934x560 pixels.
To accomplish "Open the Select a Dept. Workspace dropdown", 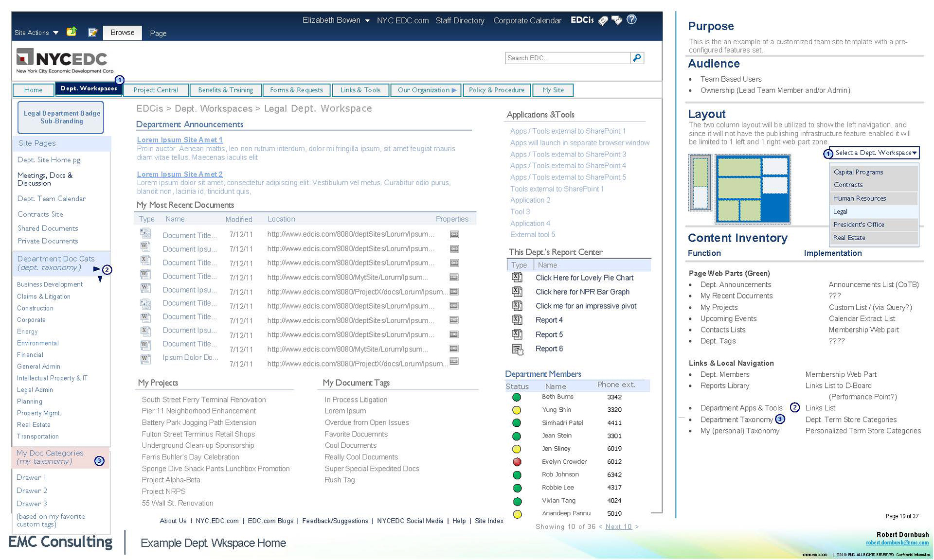I will click(875, 153).
